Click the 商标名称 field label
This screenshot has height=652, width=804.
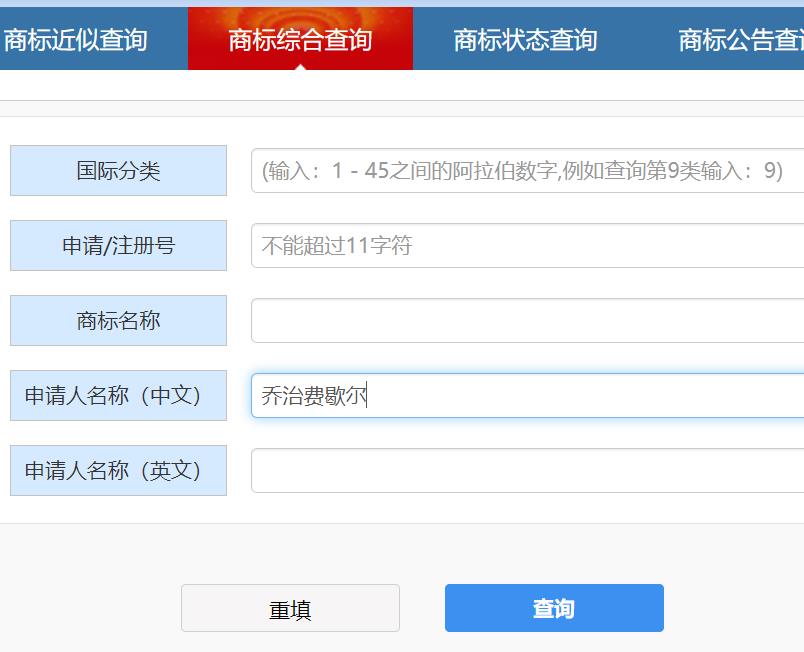click(x=118, y=320)
